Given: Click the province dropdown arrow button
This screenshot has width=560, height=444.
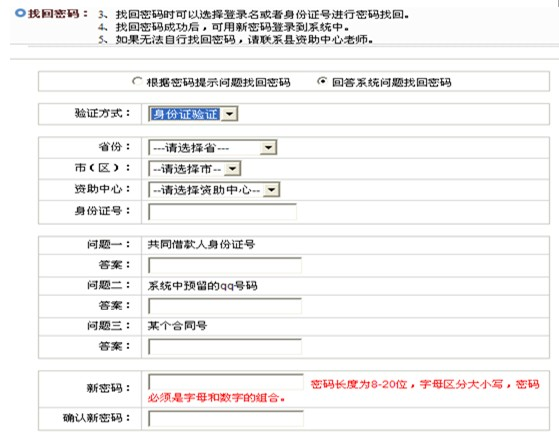Looking at the screenshot, I should tap(269, 148).
